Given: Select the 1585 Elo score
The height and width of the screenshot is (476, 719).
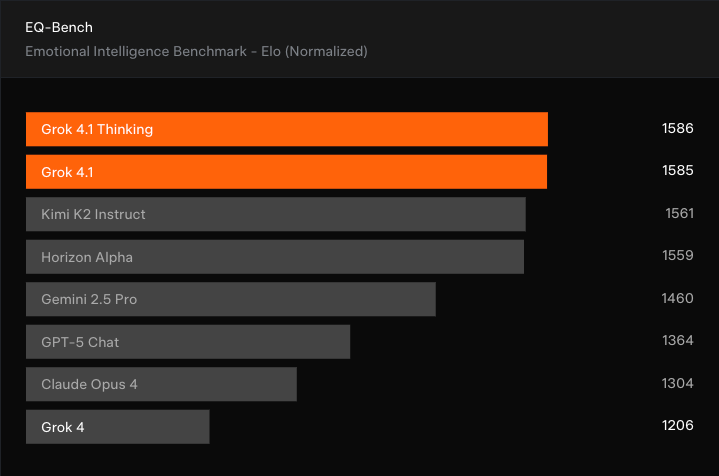Looking at the screenshot, I should pyautogui.click(x=677, y=172).
